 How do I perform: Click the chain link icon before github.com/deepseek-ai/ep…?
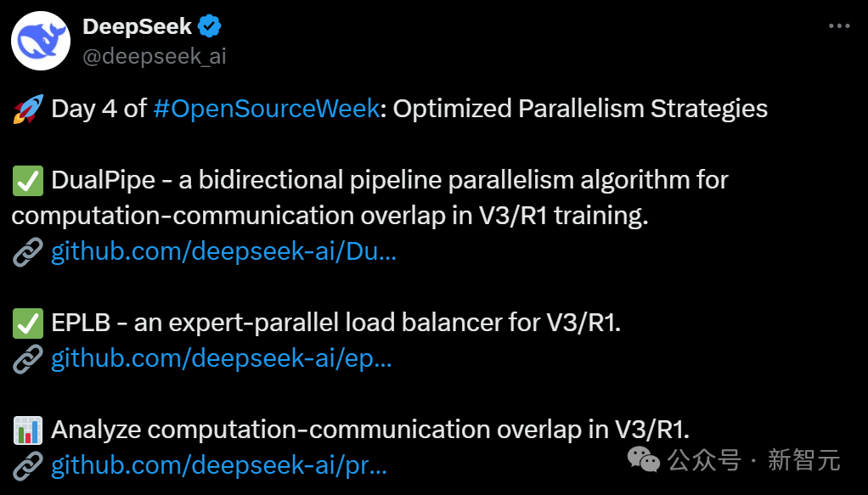pos(28,359)
